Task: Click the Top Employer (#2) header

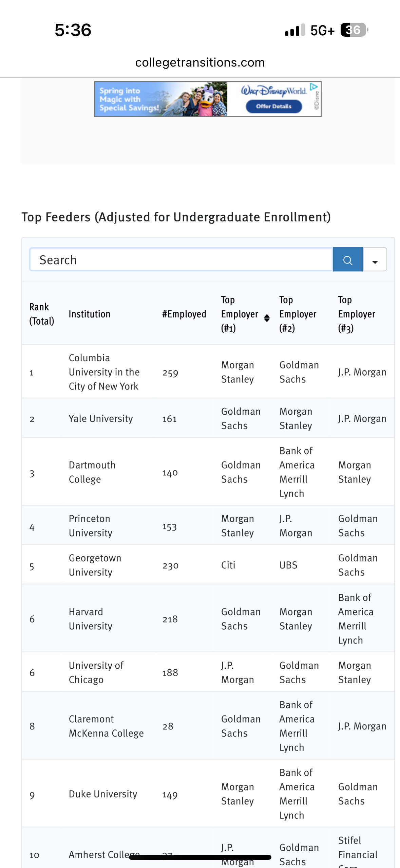Action: tap(298, 314)
